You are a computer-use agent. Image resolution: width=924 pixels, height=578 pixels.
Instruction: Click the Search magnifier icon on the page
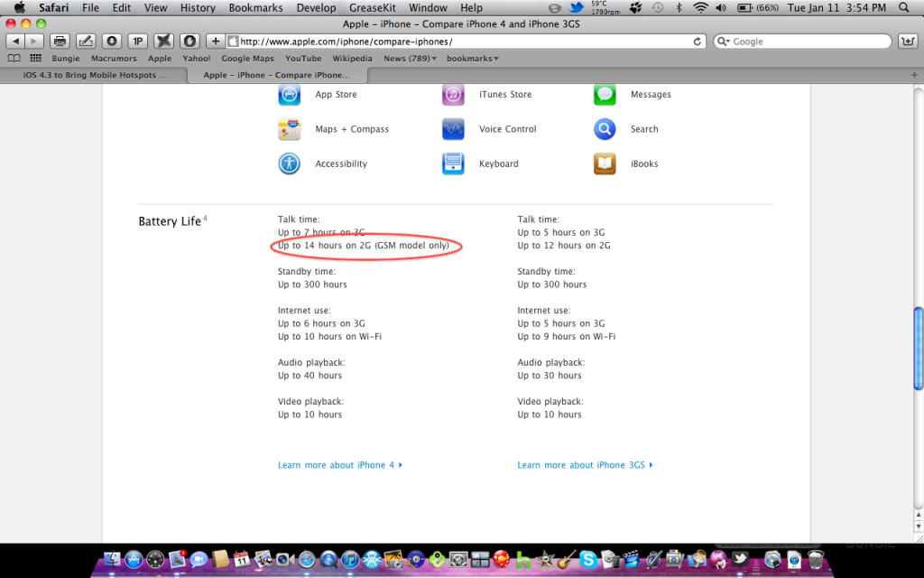605,129
